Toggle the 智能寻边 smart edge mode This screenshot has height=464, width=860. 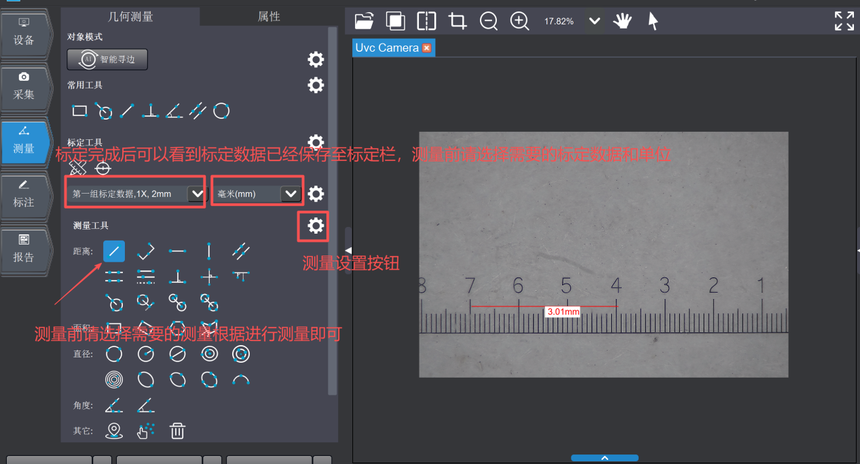tap(107, 60)
